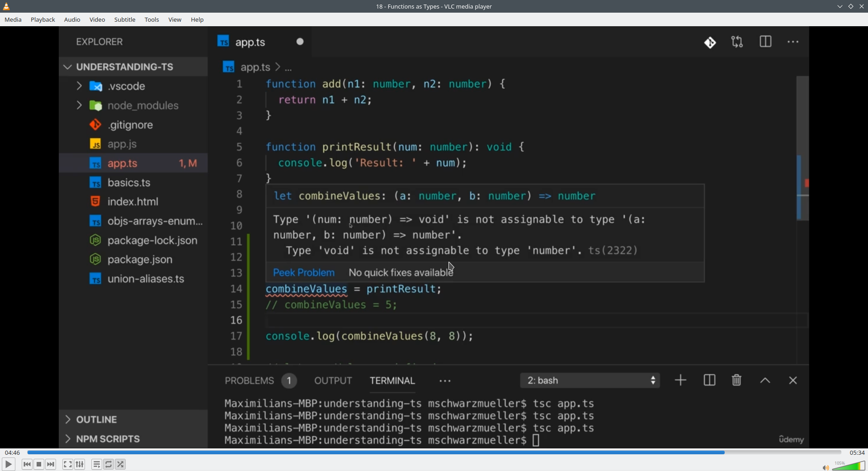This screenshot has width=868, height=471.
Task: Toggle random shuffle playback
Action: [x=121, y=464]
